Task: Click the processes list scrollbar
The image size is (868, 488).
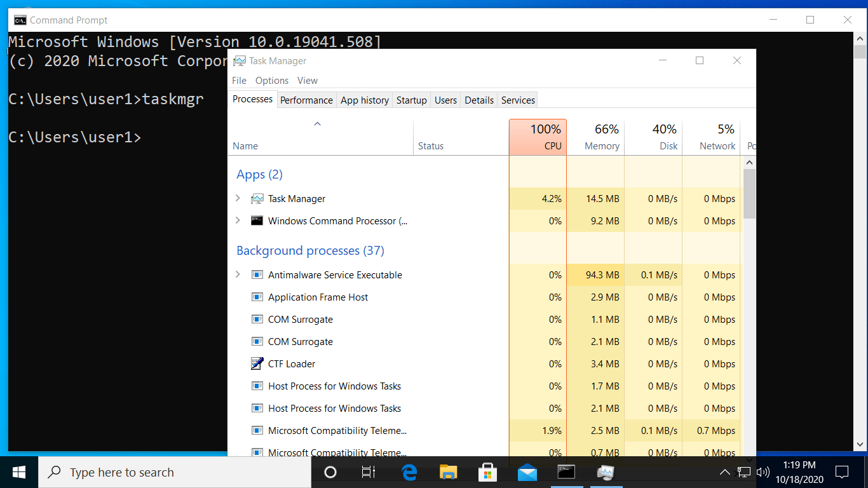Action: [749, 191]
